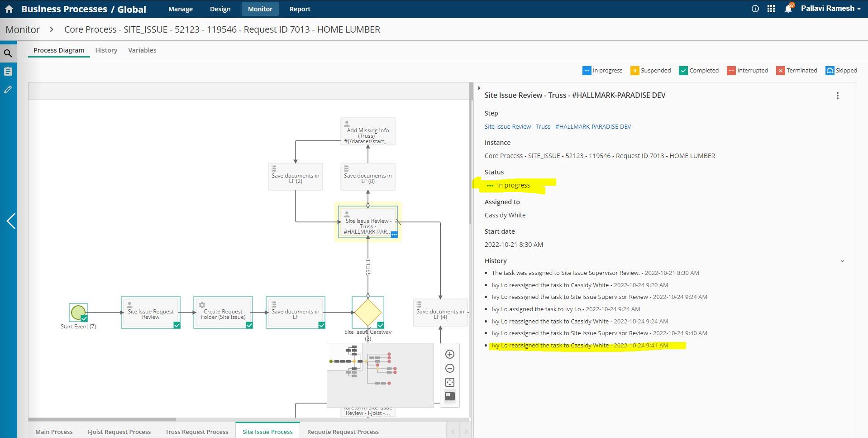
Task: Collapse the History section chevron
Action: 842,261
